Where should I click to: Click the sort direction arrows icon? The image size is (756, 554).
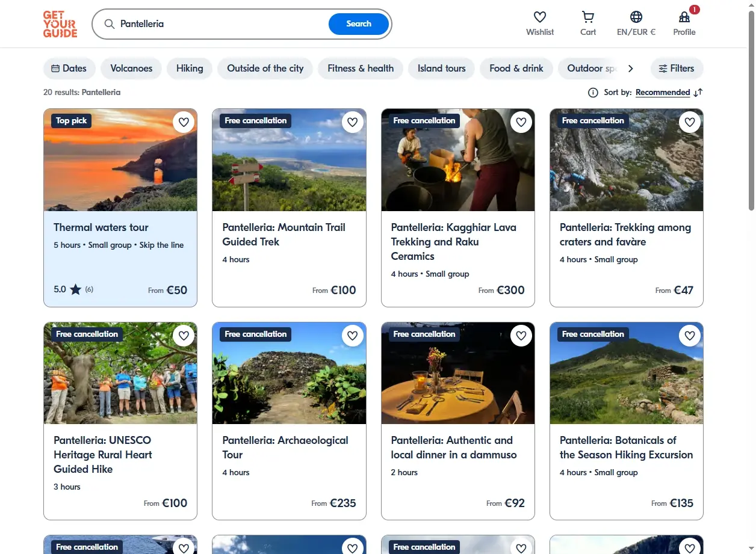[x=698, y=93]
